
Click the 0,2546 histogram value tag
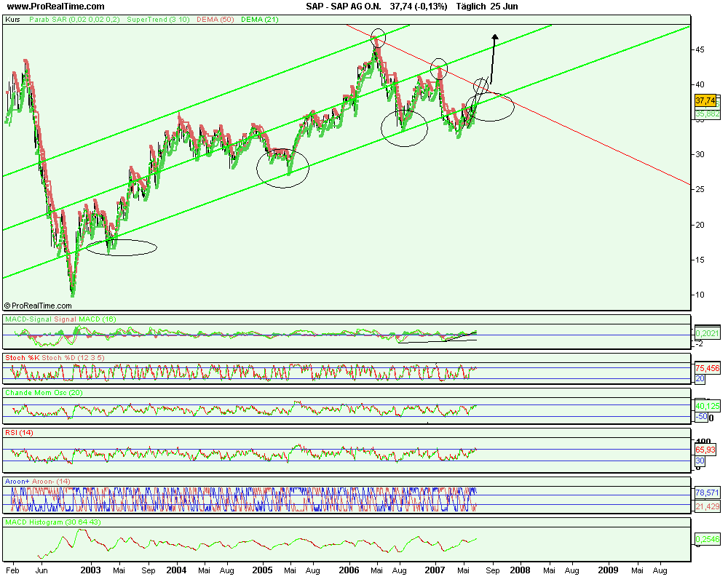[708, 539]
